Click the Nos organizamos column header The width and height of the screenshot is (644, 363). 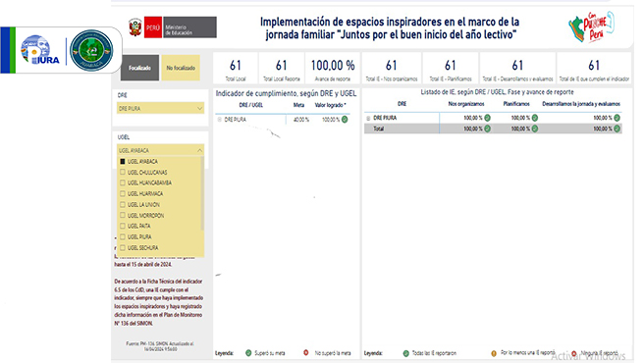point(466,104)
